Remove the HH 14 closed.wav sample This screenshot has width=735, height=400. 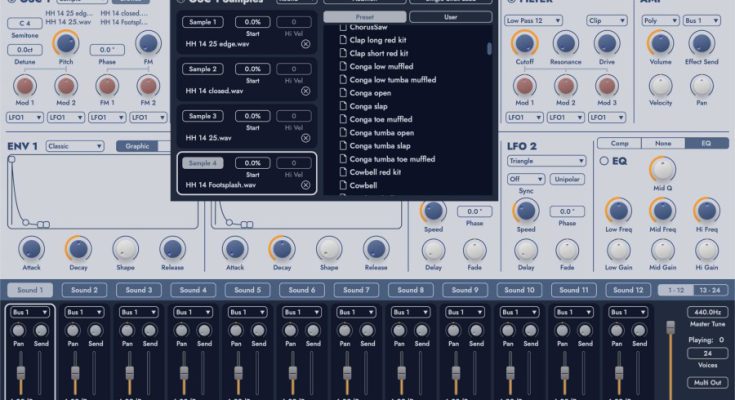[x=306, y=91]
